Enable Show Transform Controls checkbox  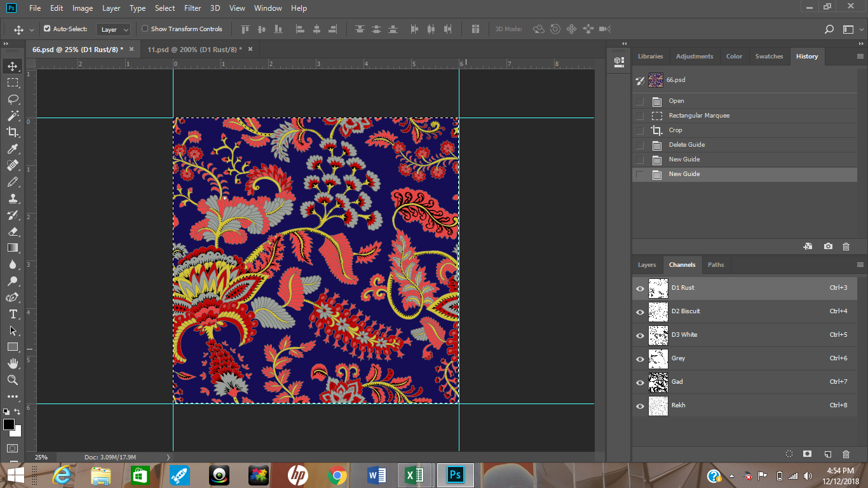coord(145,29)
